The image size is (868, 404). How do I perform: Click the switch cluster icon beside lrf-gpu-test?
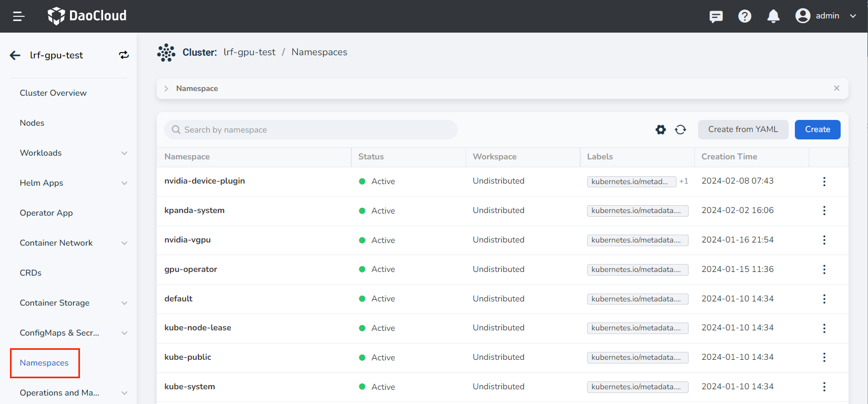(x=124, y=55)
